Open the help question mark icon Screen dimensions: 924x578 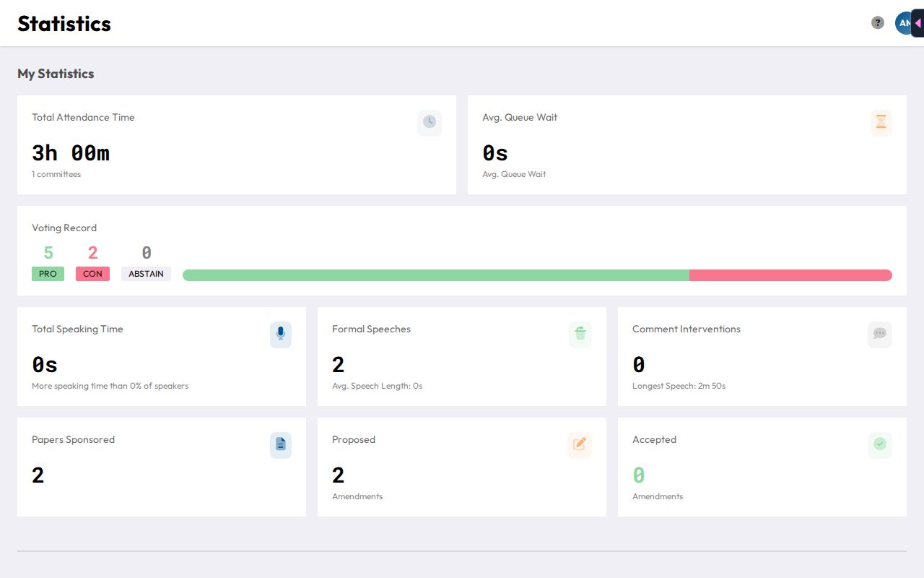click(878, 23)
